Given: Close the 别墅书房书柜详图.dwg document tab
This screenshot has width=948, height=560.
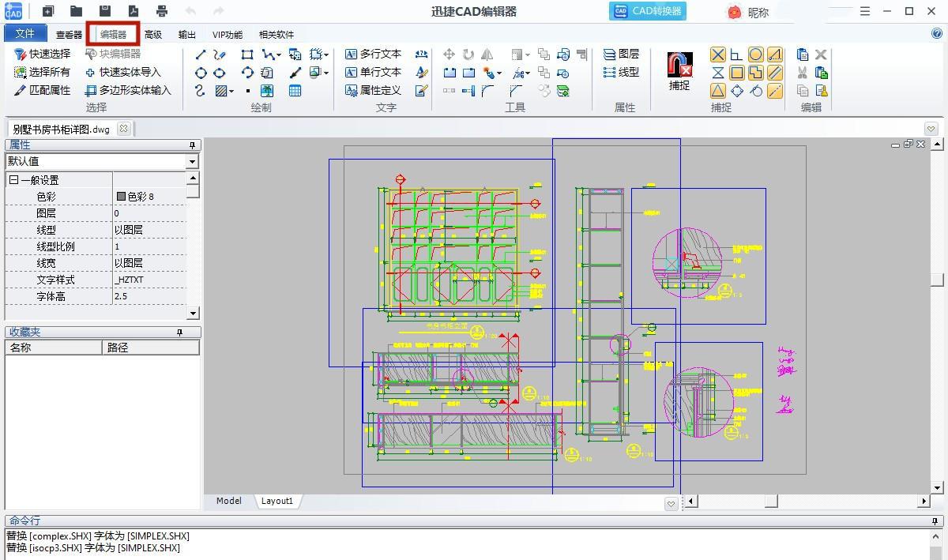Looking at the screenshot, I should pos(124,129).
